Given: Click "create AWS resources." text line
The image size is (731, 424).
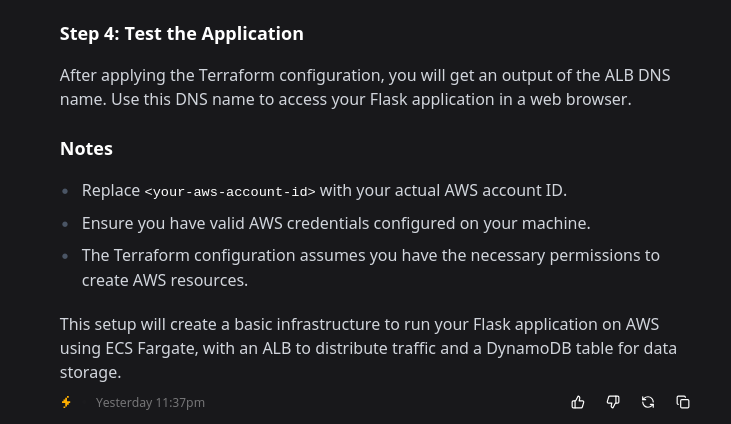Looking at the screenshot, I should coord(165,280).
